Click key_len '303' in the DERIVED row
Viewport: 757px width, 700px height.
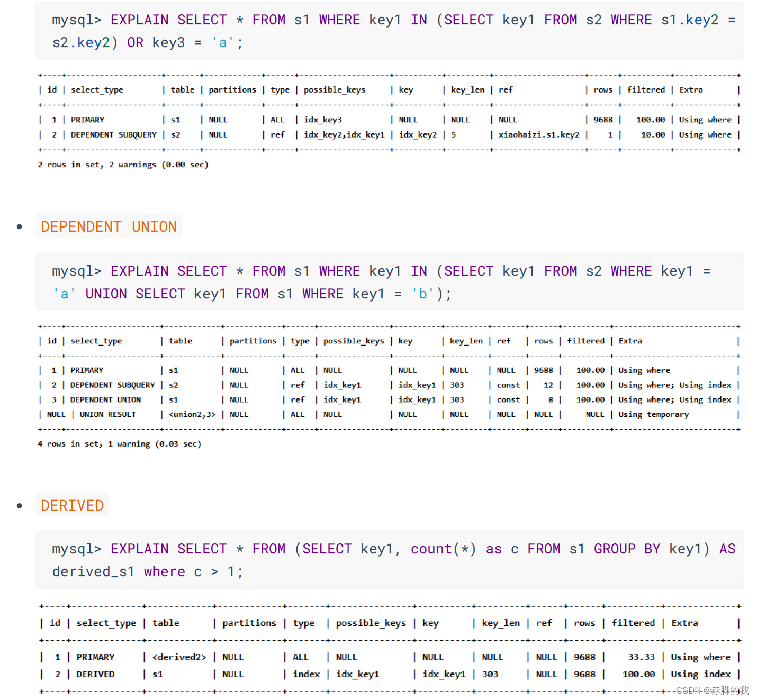click(x=490, y=674)
